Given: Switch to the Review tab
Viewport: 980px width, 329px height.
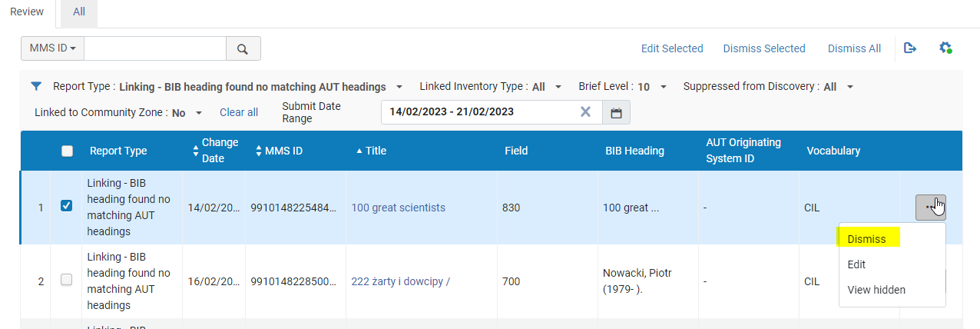Looking at the screenshot, I should tap(27, 12).
